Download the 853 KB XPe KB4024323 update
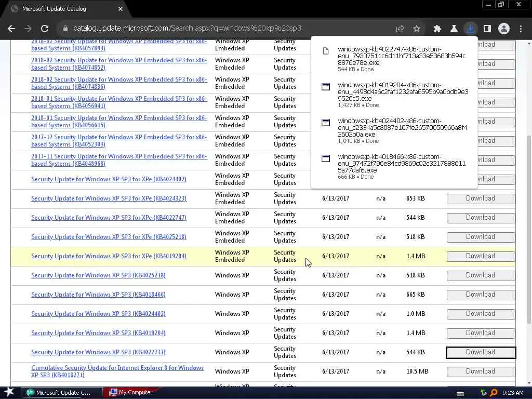 point(481,198)
